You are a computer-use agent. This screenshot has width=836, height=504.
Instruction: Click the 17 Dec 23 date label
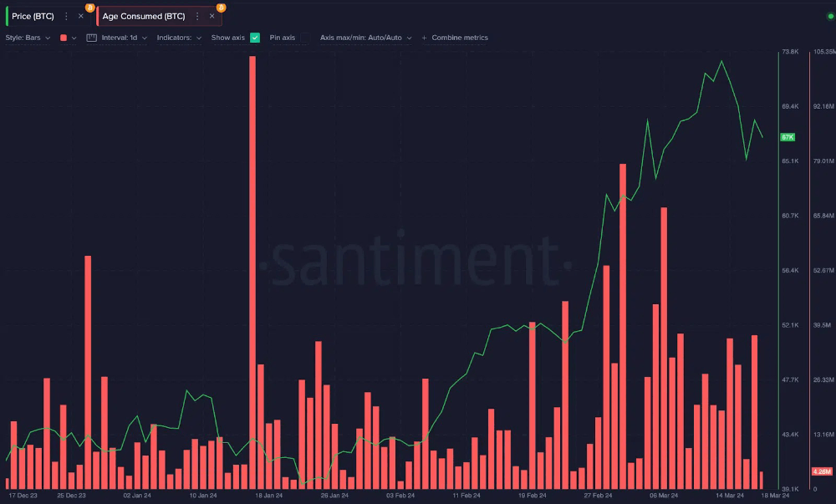(x=23, y=496)
